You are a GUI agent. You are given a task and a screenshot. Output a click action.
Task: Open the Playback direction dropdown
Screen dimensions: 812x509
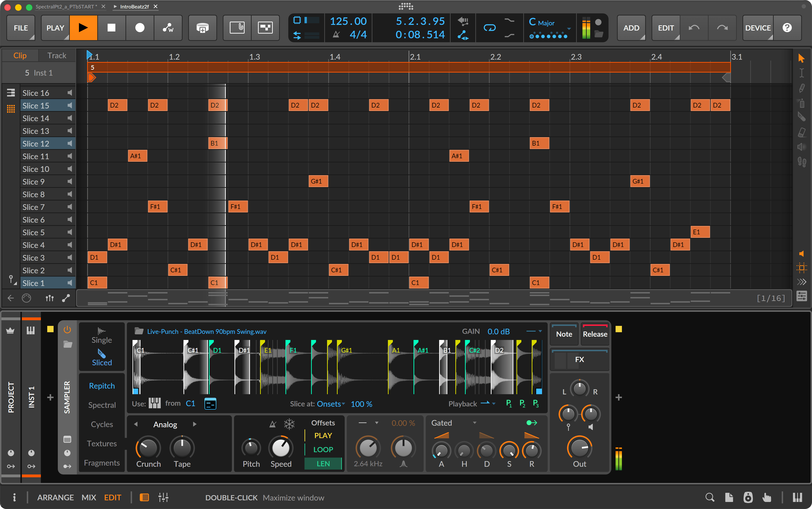pyautogui.click(x=488, y=403)
